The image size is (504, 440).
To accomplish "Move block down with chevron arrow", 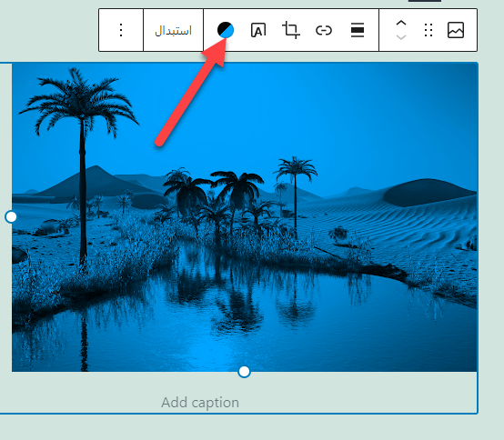I will (x=401, y=37).
